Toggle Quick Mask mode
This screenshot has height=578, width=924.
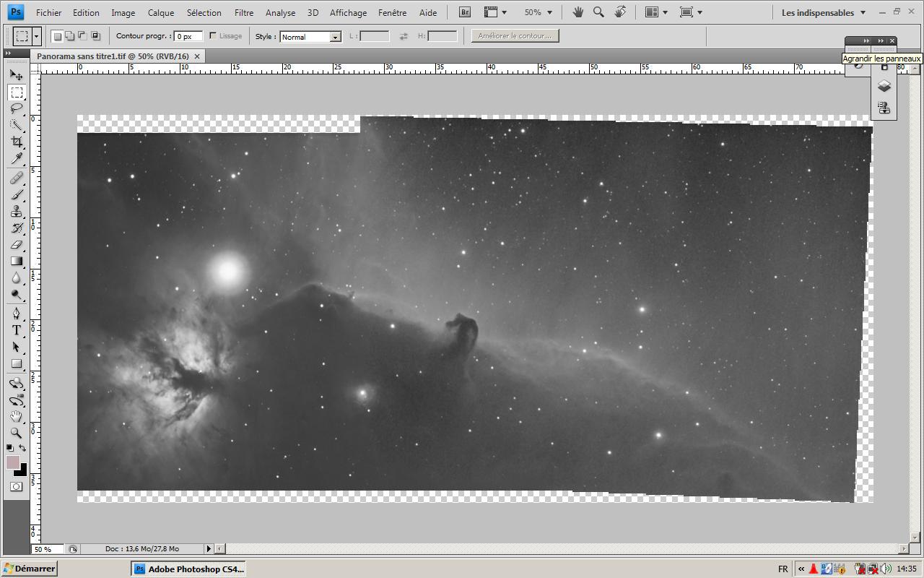pos(16,486)
